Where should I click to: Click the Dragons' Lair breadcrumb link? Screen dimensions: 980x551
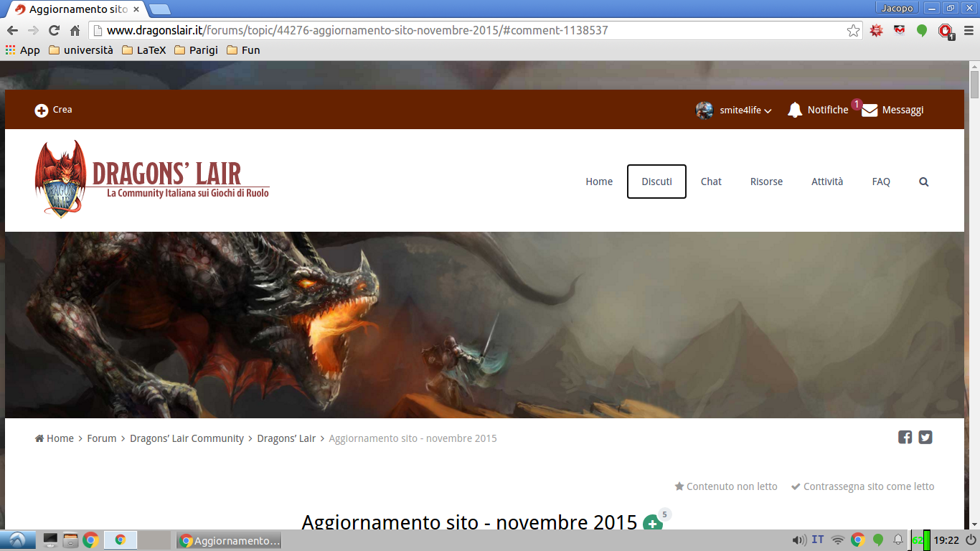pos(286,438)
